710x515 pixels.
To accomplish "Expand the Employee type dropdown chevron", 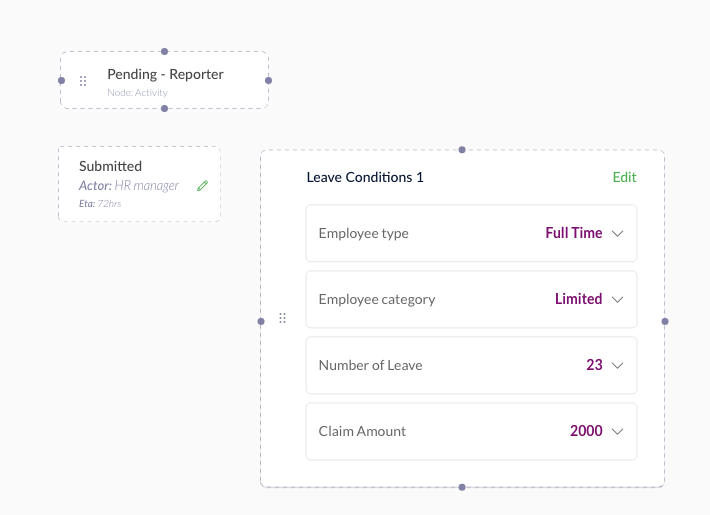I will pyautogui.click(x=618, y=234).
